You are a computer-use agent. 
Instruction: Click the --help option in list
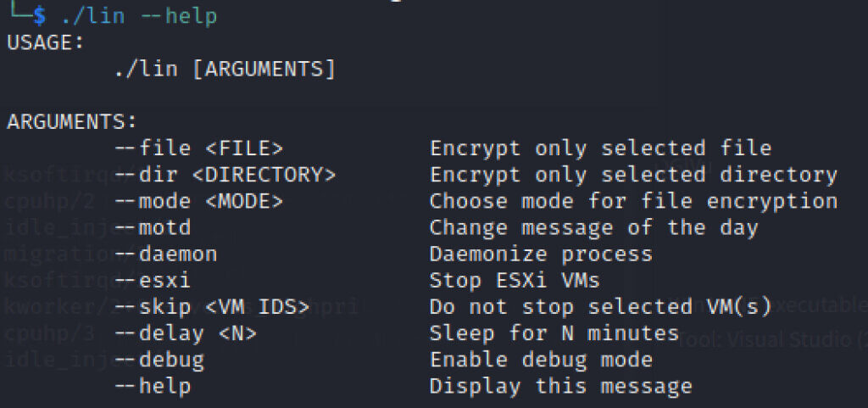[x=153, y=386]
